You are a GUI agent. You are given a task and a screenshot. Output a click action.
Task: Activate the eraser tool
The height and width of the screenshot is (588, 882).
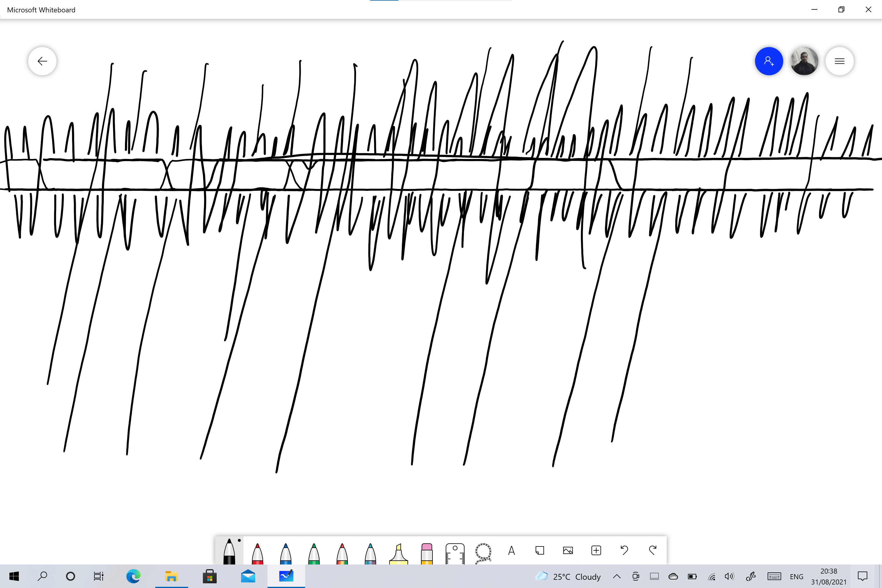tap(427, 553)
